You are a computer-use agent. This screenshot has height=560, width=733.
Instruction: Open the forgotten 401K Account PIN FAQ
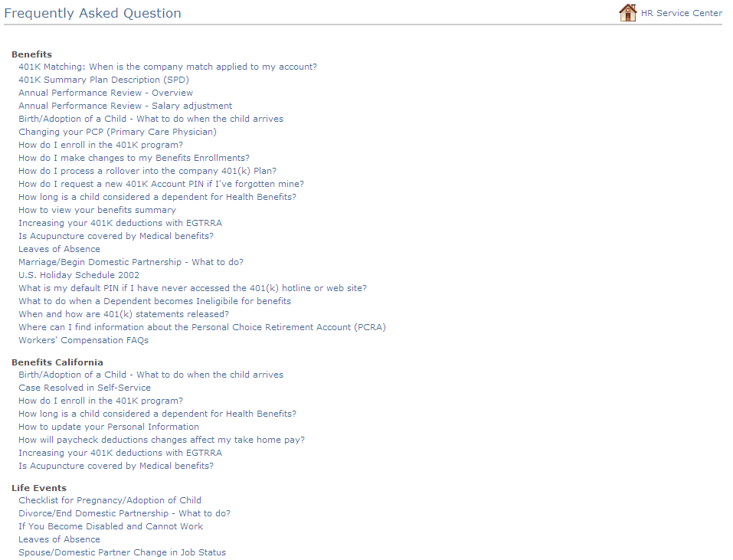[161, 184]
